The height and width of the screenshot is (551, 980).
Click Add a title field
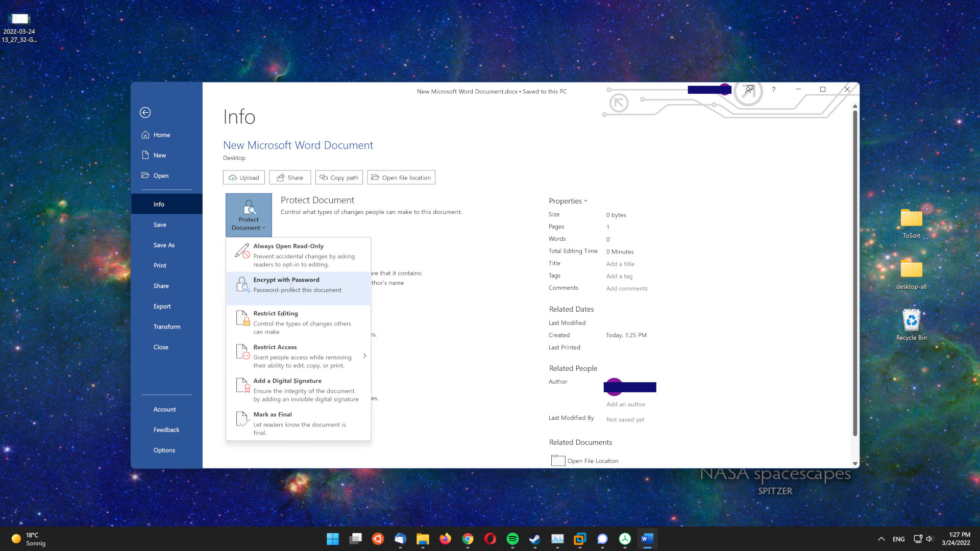(x=620, y=264)
